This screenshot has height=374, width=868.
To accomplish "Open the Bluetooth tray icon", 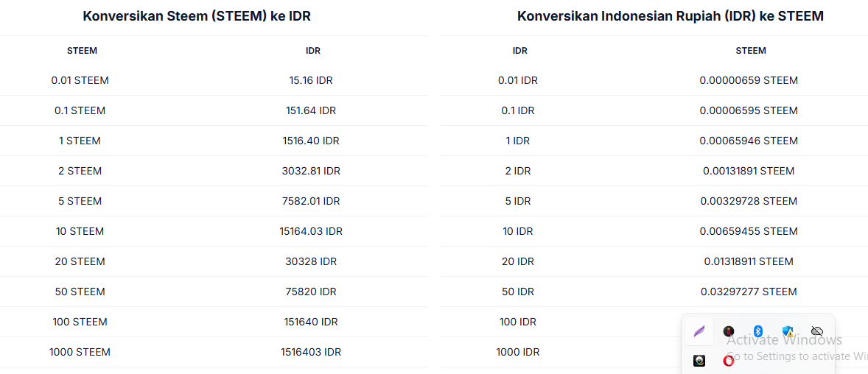I will pyautogui.click(x=758, y=331).
